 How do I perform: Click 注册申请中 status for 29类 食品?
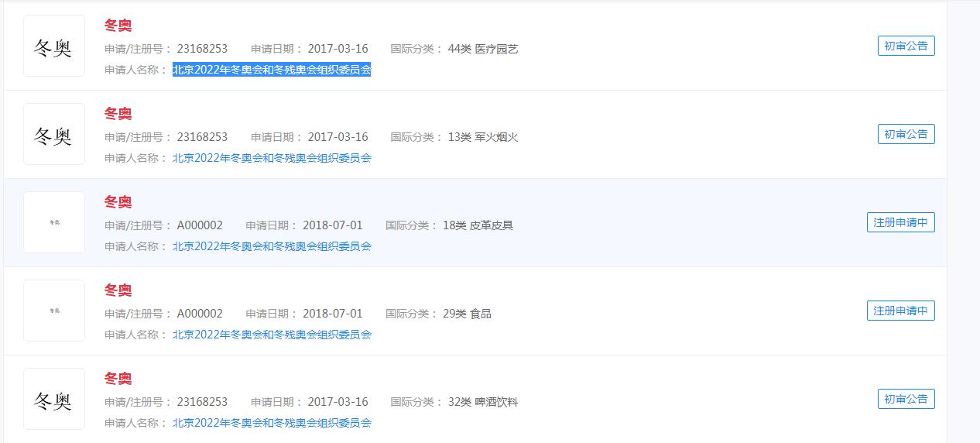coord(901,311)
